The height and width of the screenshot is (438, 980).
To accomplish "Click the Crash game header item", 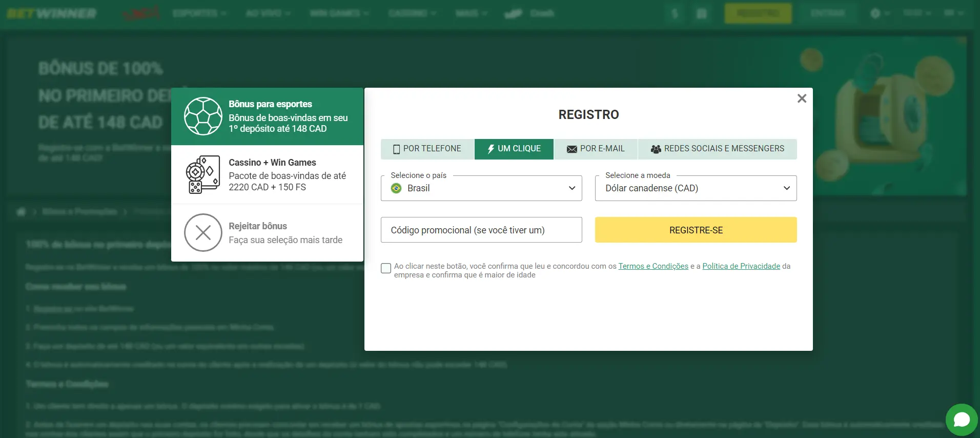I will [x=529, y=13].
